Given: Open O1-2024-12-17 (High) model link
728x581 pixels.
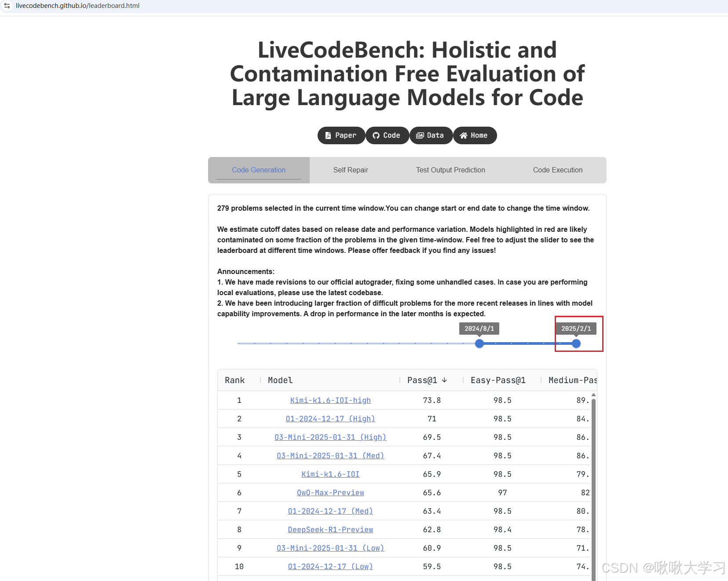Looking at the screenshot, I should [x=330, y=419].
